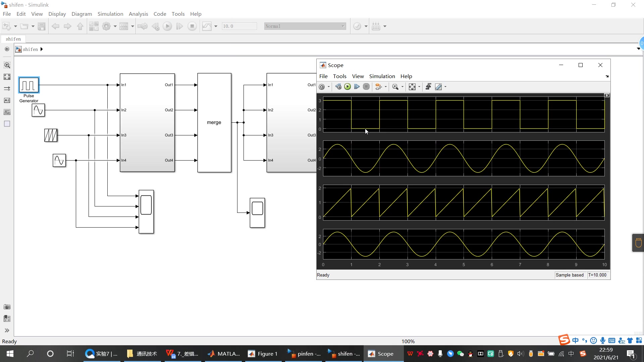Click the Step Forward icon in Scope toolbar
Viewport: 644px width, 362px height.
(357, 87)
